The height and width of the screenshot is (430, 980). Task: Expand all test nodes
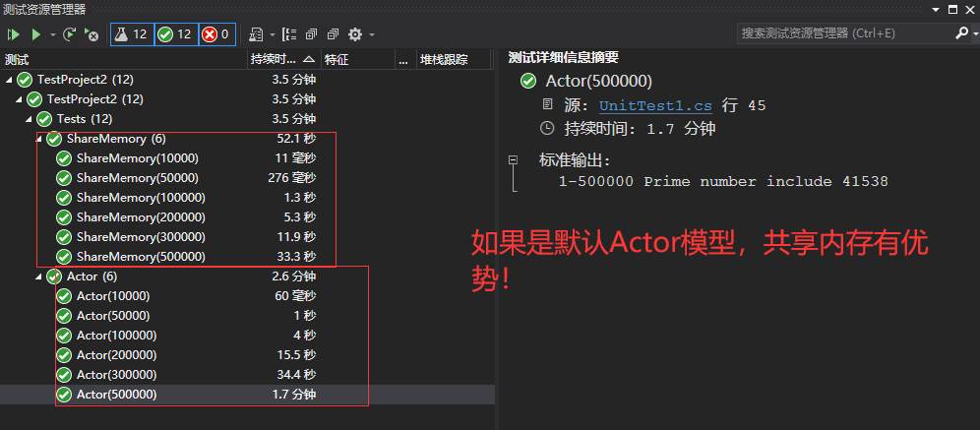coord(311,34)
